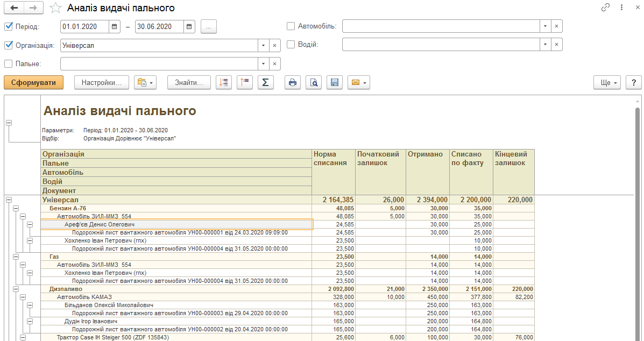Collapse the Універсал top-level group
The width and height of the screenshot is (644, 341).
point(9,200)
